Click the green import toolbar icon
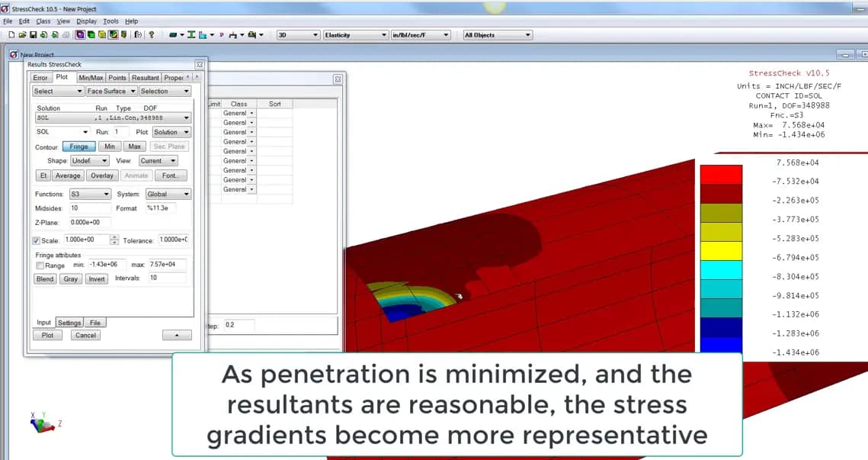Screen dimensions: 868x460 tap(43, 34)
